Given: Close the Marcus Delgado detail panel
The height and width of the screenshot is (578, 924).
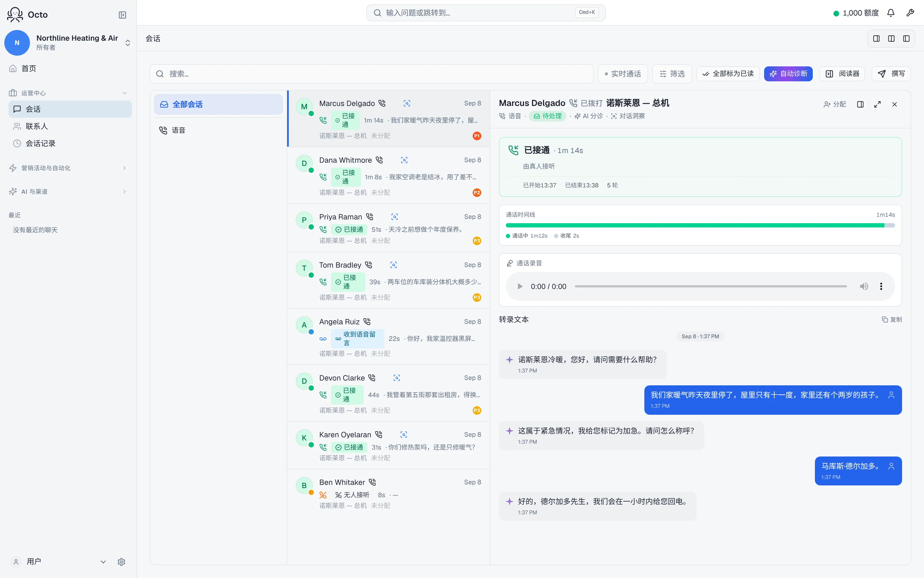Looking at the screenshot, I should point(895,104).
